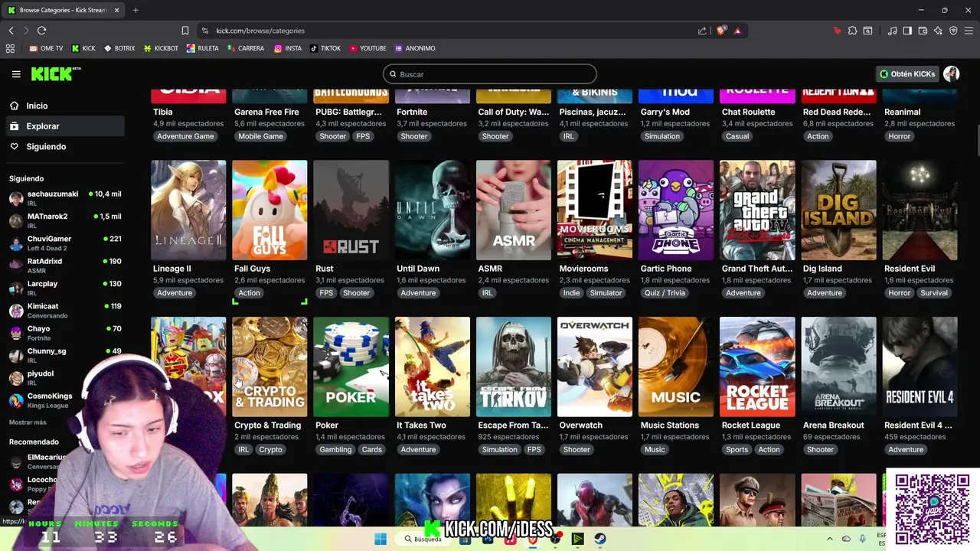Click the Windows Búsqueda taskbar search

click(423, 539)
